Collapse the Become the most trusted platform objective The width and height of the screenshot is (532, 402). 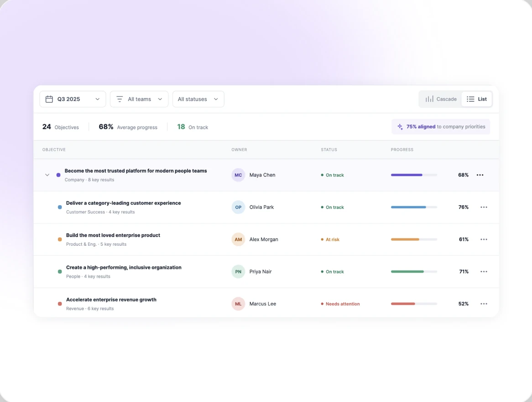coord(47,175)
